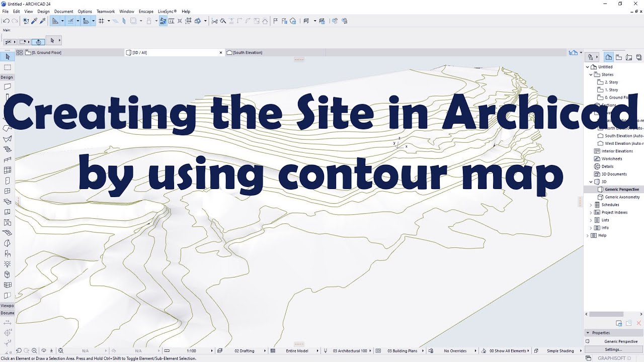Select the Stair tool in Toolbox
The width and height of the screenshot is (644, 362).
[x=7, y=149]
